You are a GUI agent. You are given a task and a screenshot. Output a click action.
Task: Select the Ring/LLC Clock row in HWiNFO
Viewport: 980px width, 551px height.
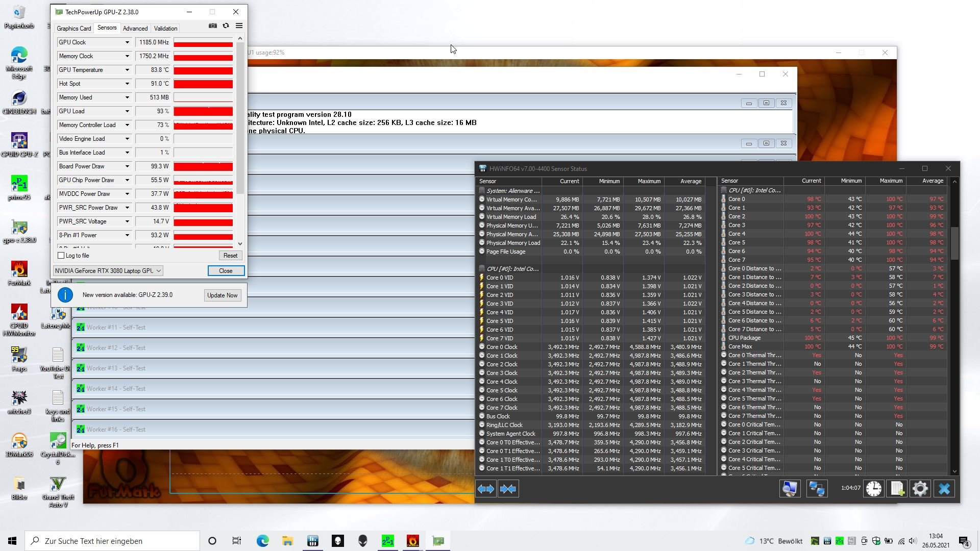tap(591, 425)
